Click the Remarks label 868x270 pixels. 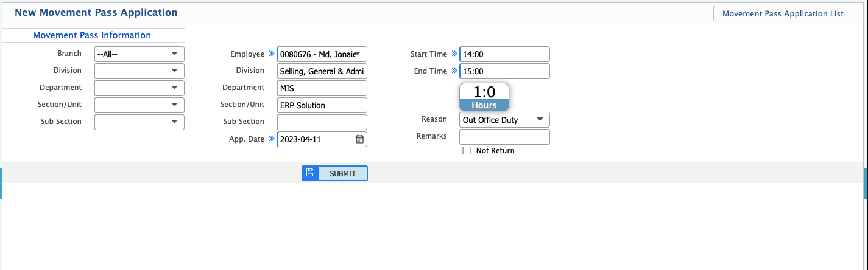(432, 136)
